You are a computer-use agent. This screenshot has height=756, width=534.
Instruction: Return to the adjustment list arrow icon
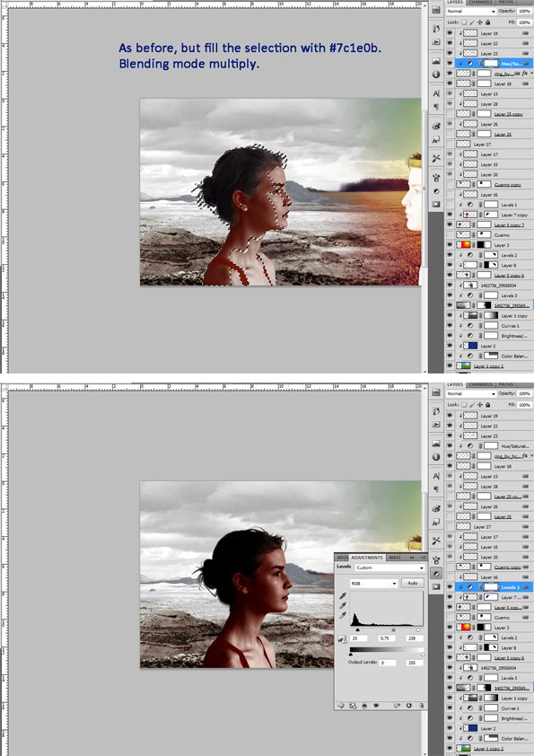tap(341, 706)
